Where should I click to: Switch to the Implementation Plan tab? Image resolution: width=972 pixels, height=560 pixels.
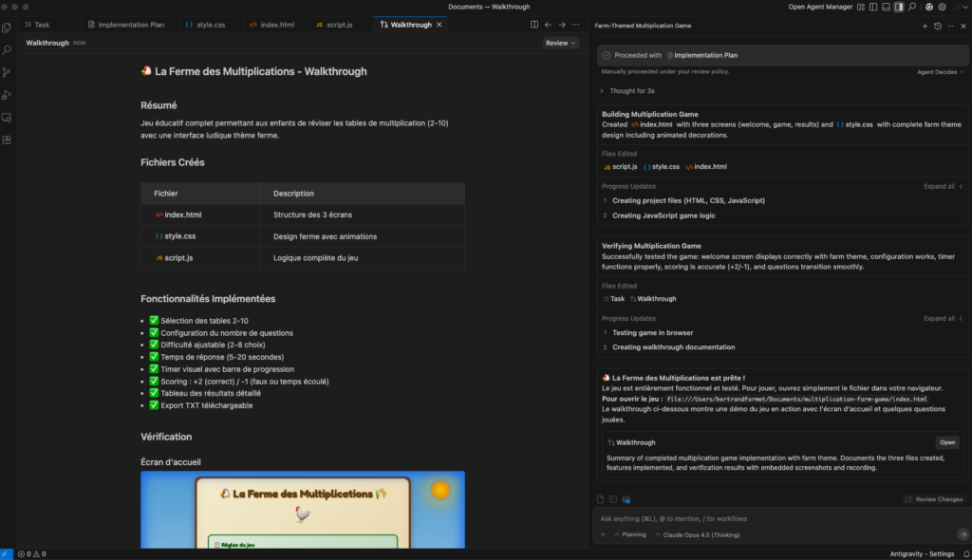[x=130, y=25]
